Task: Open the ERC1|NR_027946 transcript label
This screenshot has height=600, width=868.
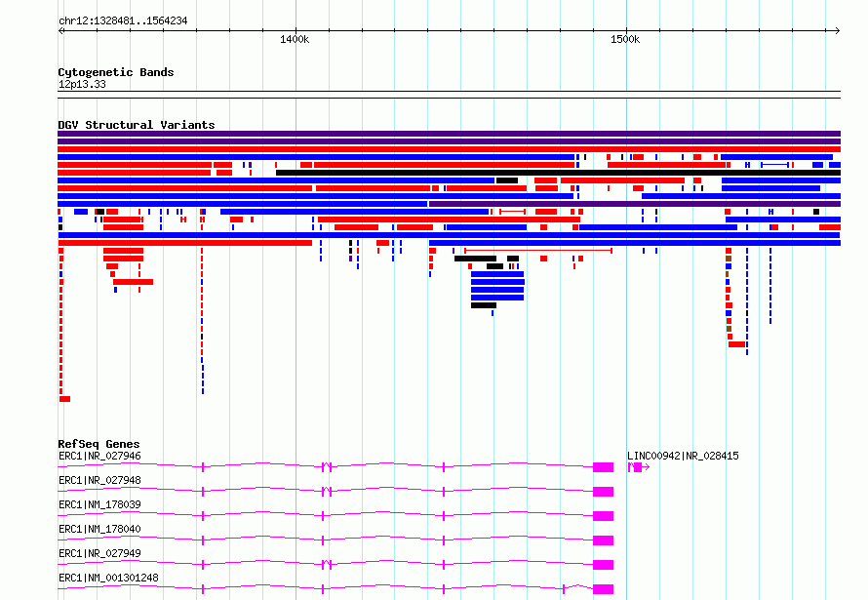Action: point(99,456)
